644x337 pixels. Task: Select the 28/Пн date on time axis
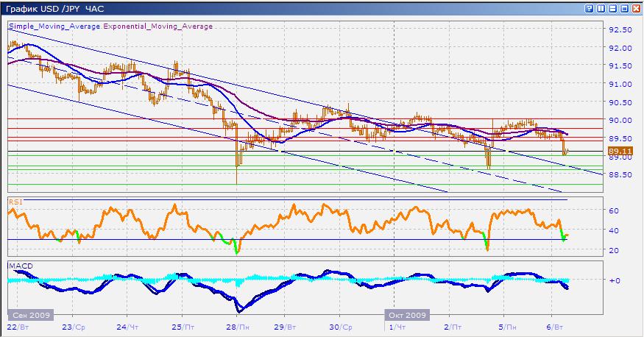[236, 325]
